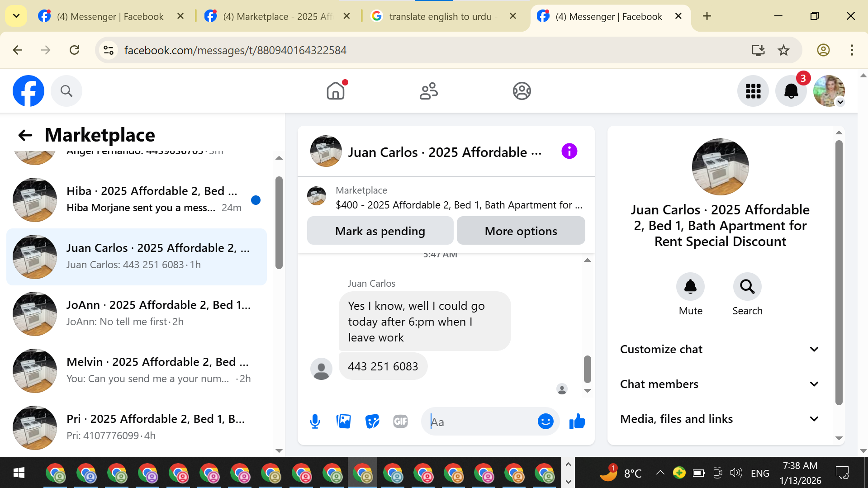Open JoAnn conversation in list
Screen dimensions: 868x488
point(137,313)
